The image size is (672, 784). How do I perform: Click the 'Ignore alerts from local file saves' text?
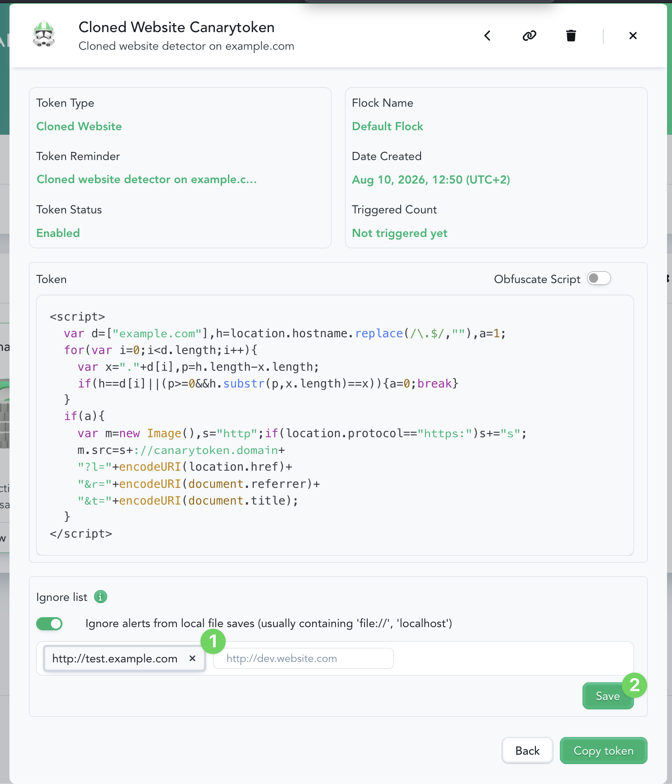point(269,623)
